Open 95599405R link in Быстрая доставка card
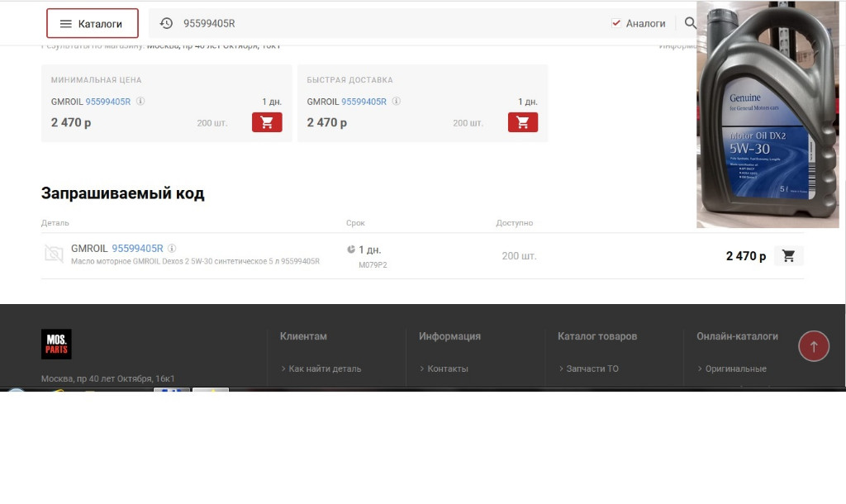This screenshot has width=846, height=504. [364, 102]
